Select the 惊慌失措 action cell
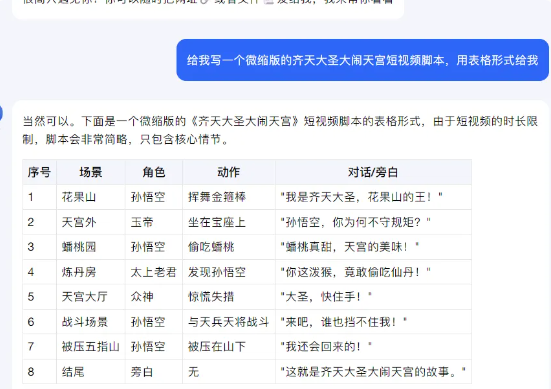 pos(229,297)
